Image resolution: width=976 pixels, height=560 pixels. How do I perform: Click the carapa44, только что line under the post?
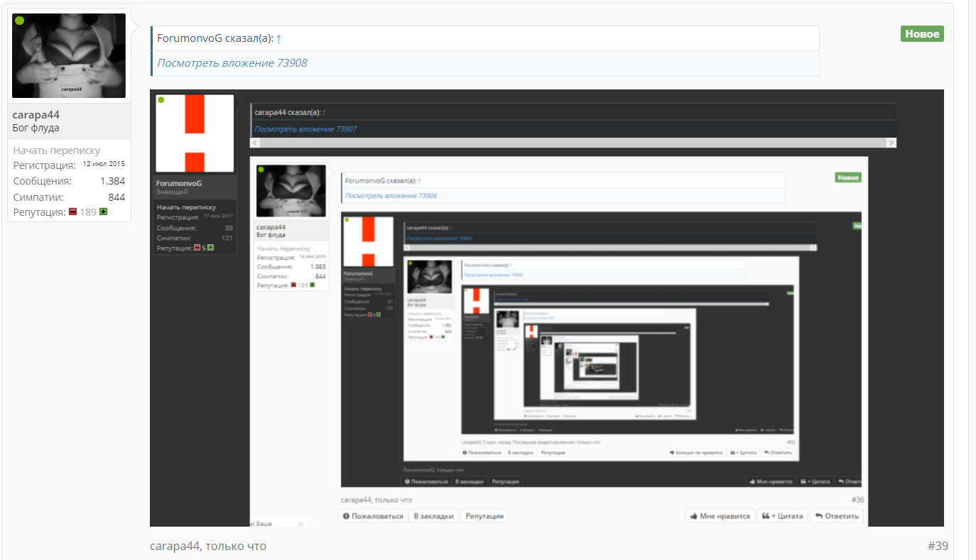[208, 546]
